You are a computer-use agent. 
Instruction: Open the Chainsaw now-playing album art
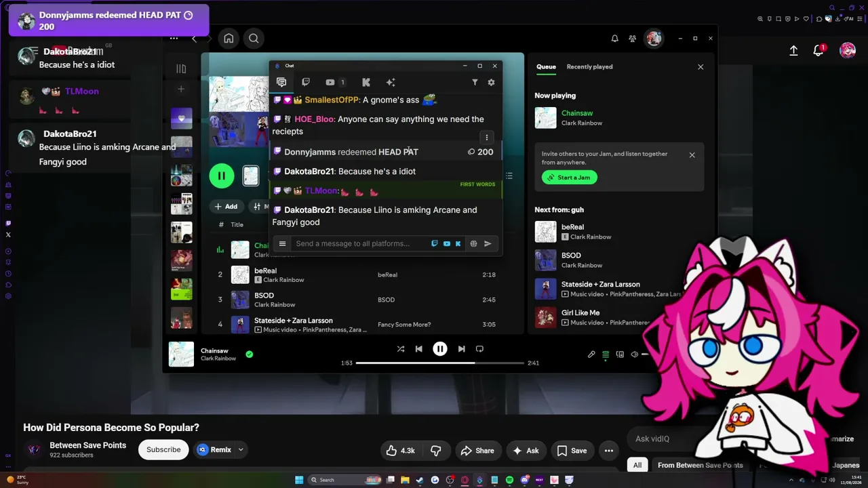(181, 354)
